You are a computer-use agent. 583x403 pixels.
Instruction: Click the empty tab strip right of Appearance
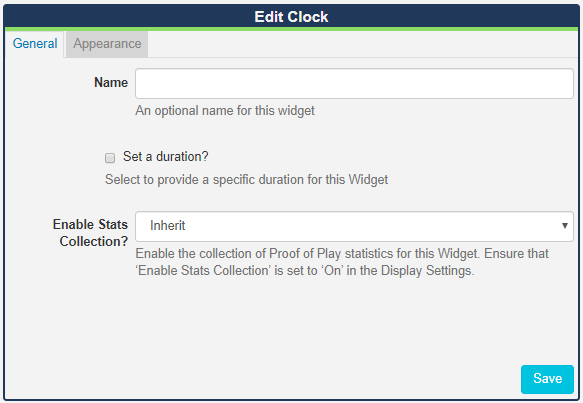[x=363, y=44]
